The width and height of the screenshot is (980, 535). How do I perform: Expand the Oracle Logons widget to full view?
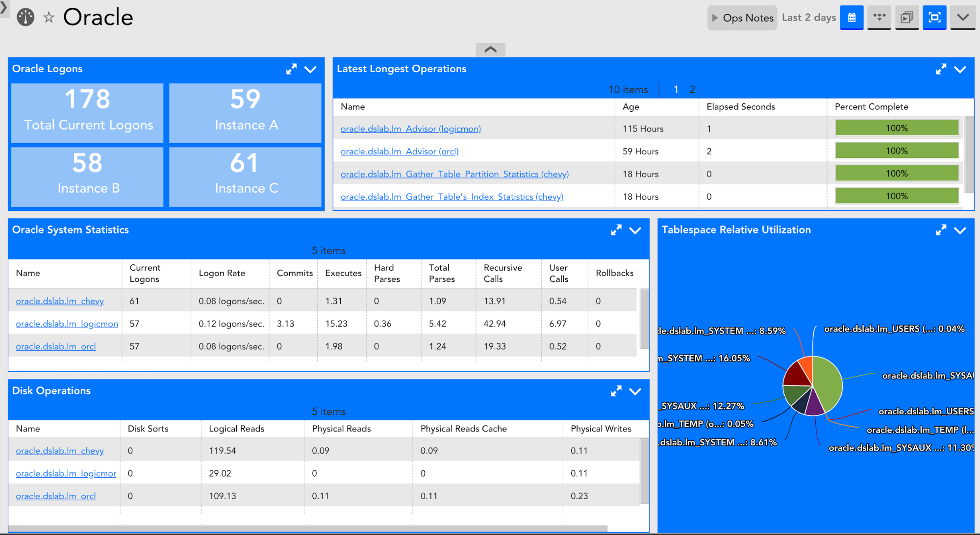click(291, 69)
